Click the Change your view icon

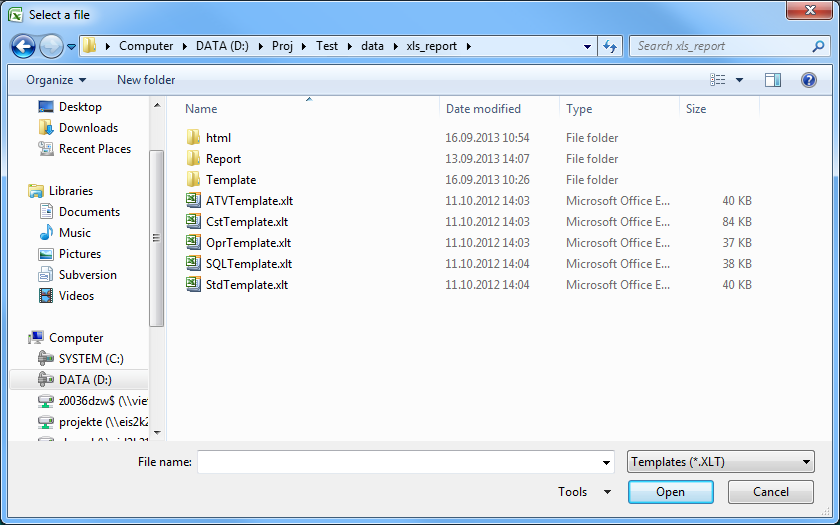click(718, 80)
